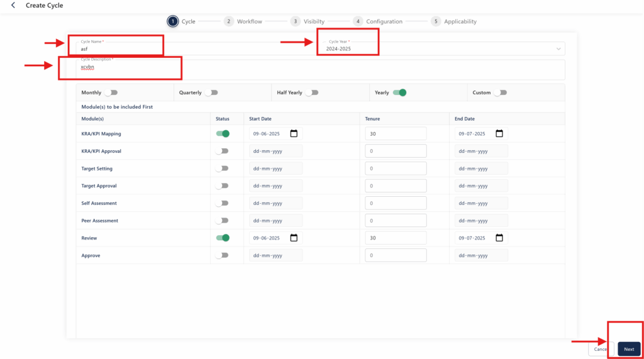Edit Review tenure value 30
644x359 pixels.
pos(396,238)
